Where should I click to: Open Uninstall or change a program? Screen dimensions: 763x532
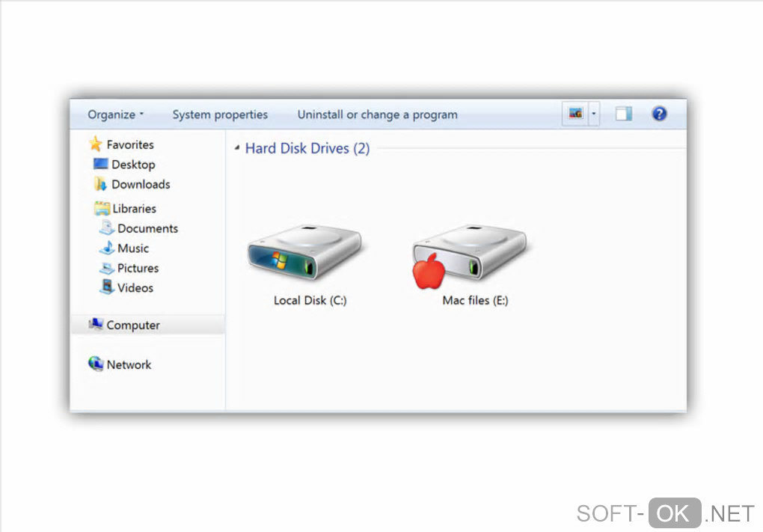tap(377, 115)
